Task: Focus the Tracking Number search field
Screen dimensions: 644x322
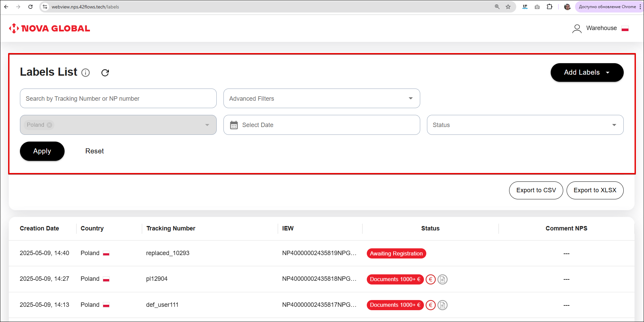Action: (x=118, y=99)
